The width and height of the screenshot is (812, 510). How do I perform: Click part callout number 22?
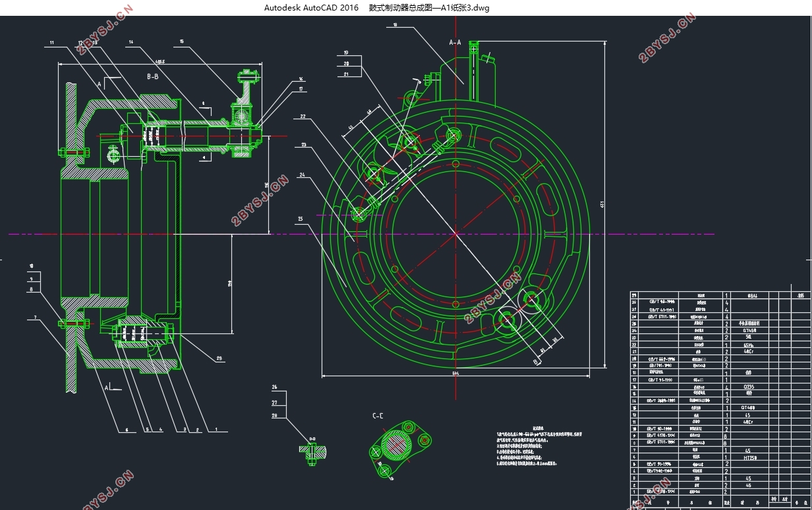303,117
